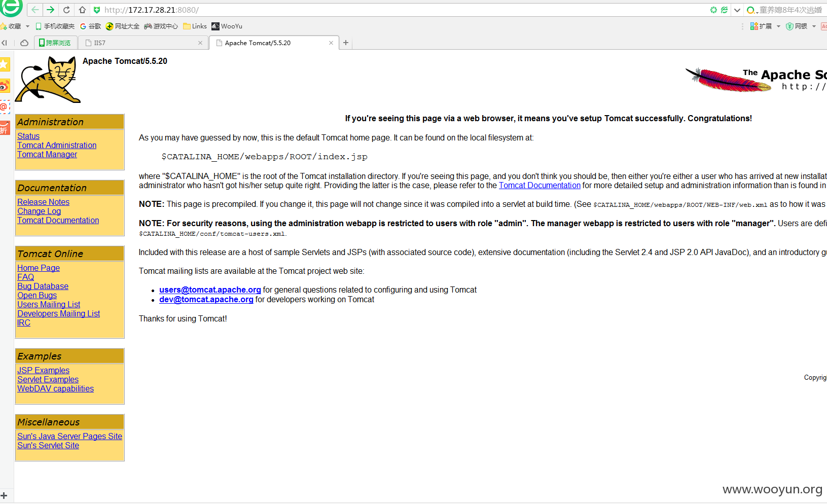
Task: Open the Release Notes link
Action: (x=43, y=202)
